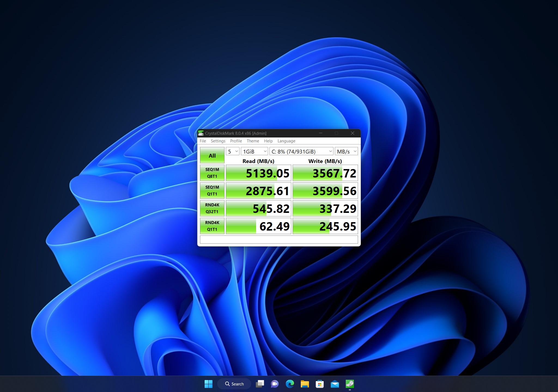The height and width of the screenshot is (392, 558).
Task: Click the CrystalDiskMark title bar icon
Action: [x=201, y=133]
